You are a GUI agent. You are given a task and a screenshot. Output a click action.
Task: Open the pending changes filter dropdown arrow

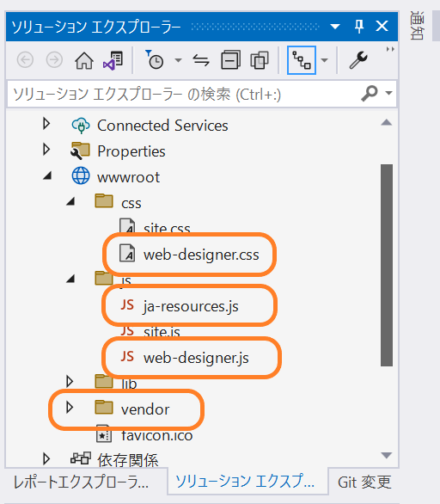click(178, 60)
